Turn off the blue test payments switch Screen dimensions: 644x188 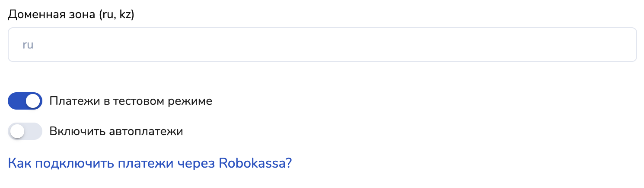pyautogui.click(x=25, y=101)
